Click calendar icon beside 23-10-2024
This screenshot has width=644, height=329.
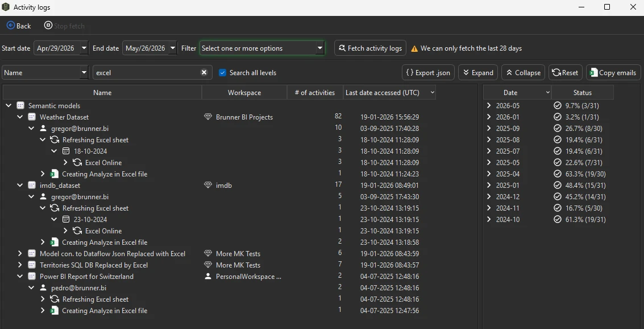[66, 220]
